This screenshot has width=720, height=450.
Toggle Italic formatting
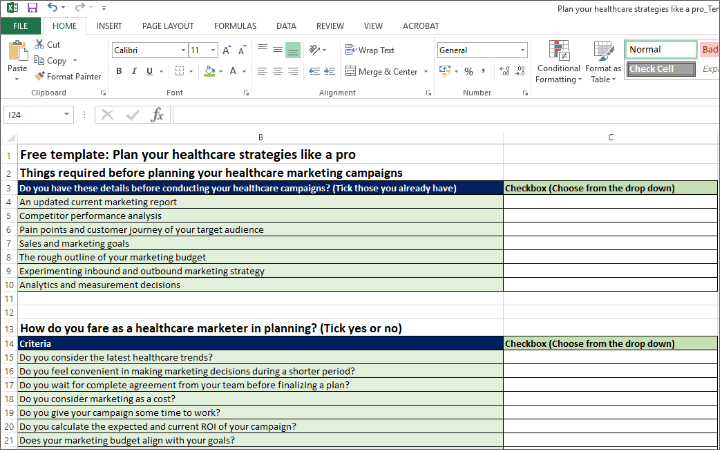(x=133, y=71)
